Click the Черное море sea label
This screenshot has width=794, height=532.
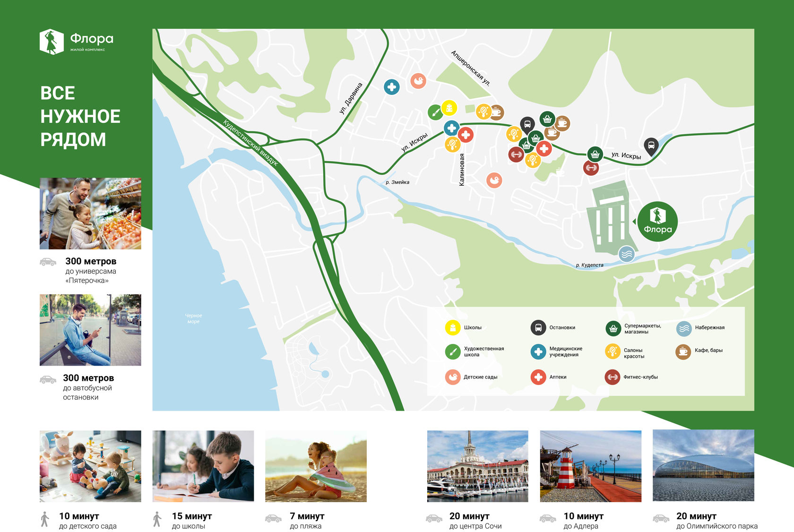click(193, 318)
